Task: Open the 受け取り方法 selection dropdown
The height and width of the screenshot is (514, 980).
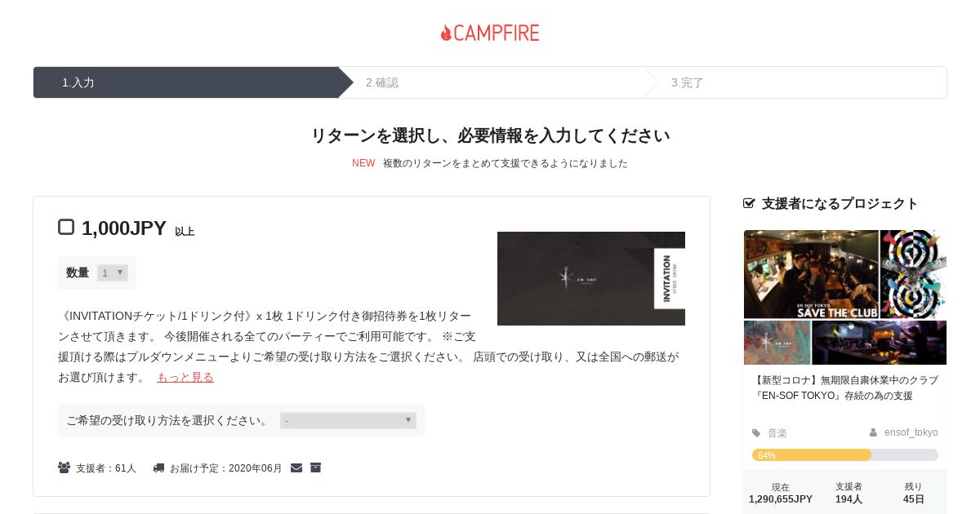Action: (348, 420)
